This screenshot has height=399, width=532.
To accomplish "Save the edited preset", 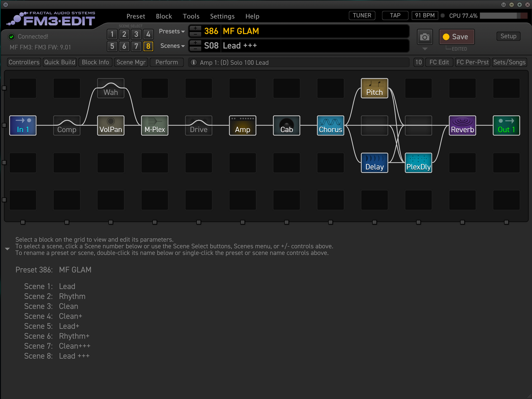I will click(x=457, y=37).
